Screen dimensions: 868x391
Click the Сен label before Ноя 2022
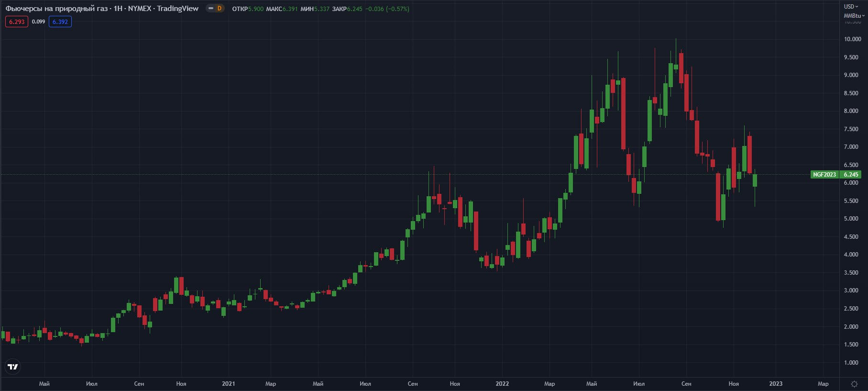[x=686, y=384]
